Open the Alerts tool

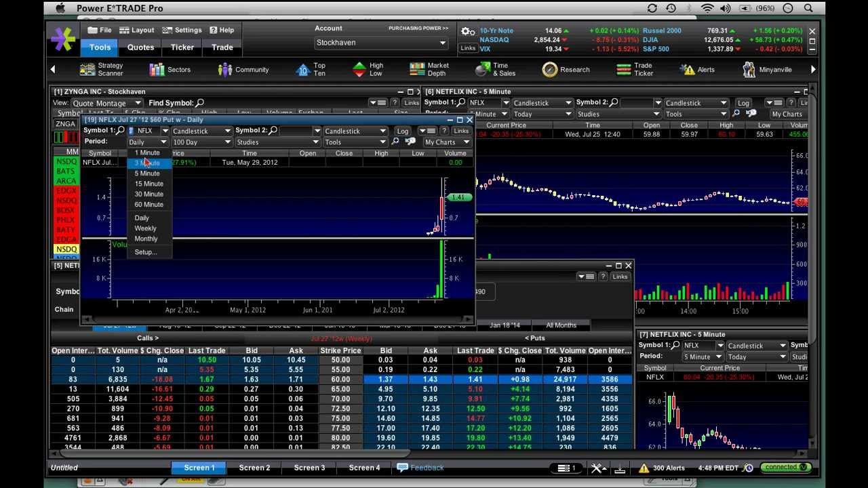click(698, 69)
